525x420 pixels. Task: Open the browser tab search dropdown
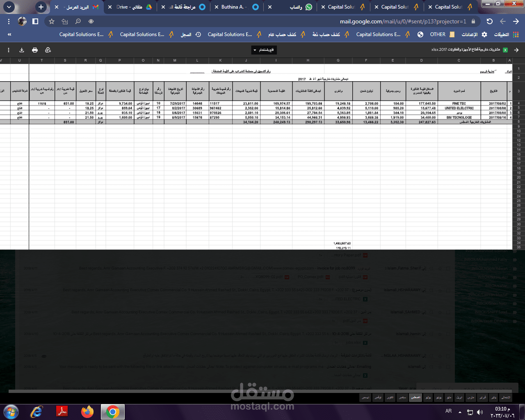(9, 7)
